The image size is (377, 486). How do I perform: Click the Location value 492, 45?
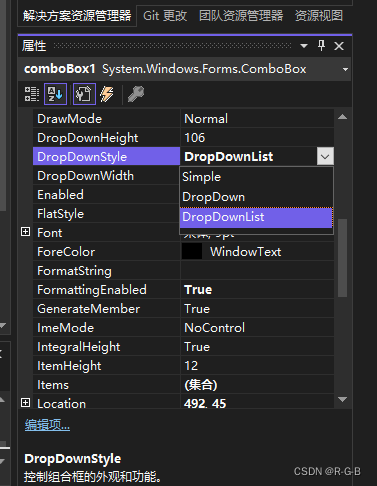(x=205, y=404)
